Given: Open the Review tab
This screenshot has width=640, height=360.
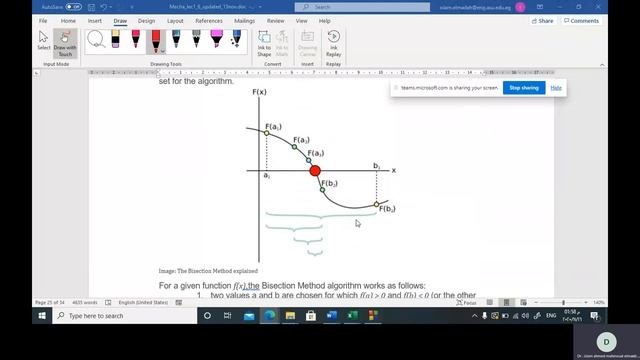Looking at the screenshot, I should (x=276, y=21).
